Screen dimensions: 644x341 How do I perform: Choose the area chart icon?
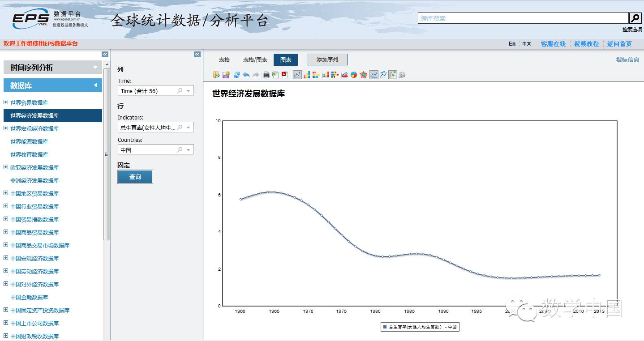pos(344,75)
